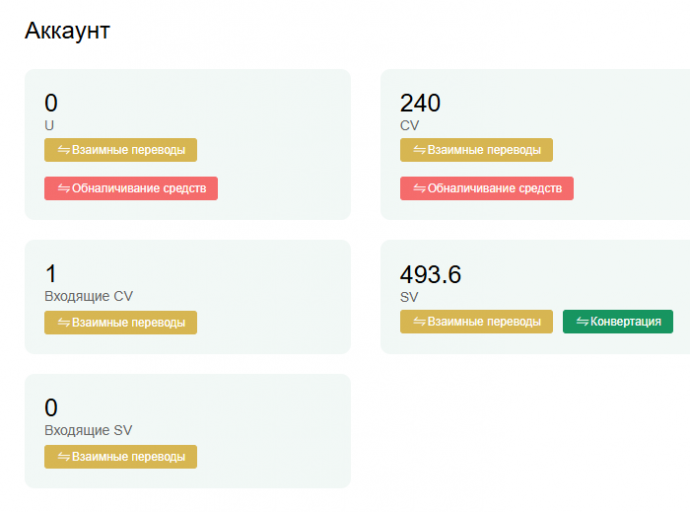Click the arrows icon on SV card's Взаимные переводы

click(419, 322)
